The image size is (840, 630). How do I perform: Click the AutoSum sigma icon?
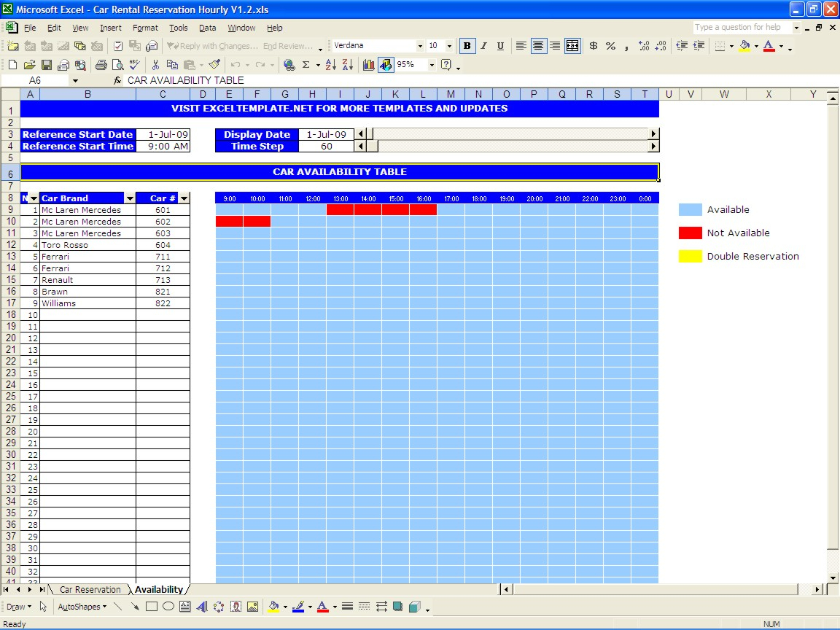[306, 65]
